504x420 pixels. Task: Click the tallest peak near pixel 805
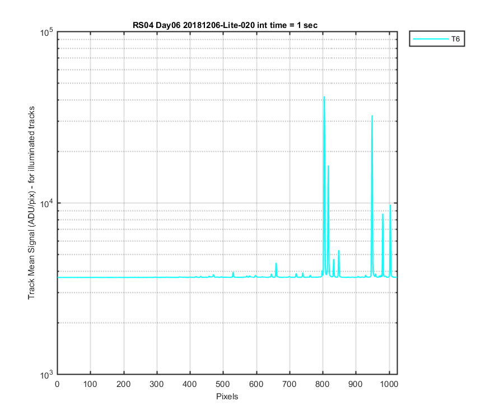(x=324, y=97)
